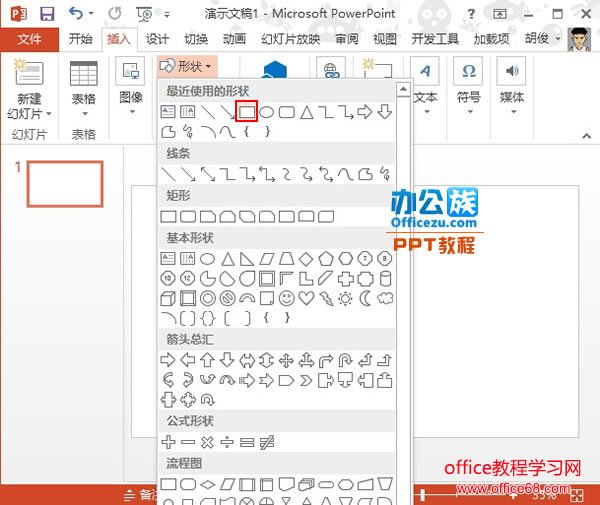Select the rounded rectangle in 矩形 section
600x505 pixels.
pyautogui.click(x=188, y=216)
